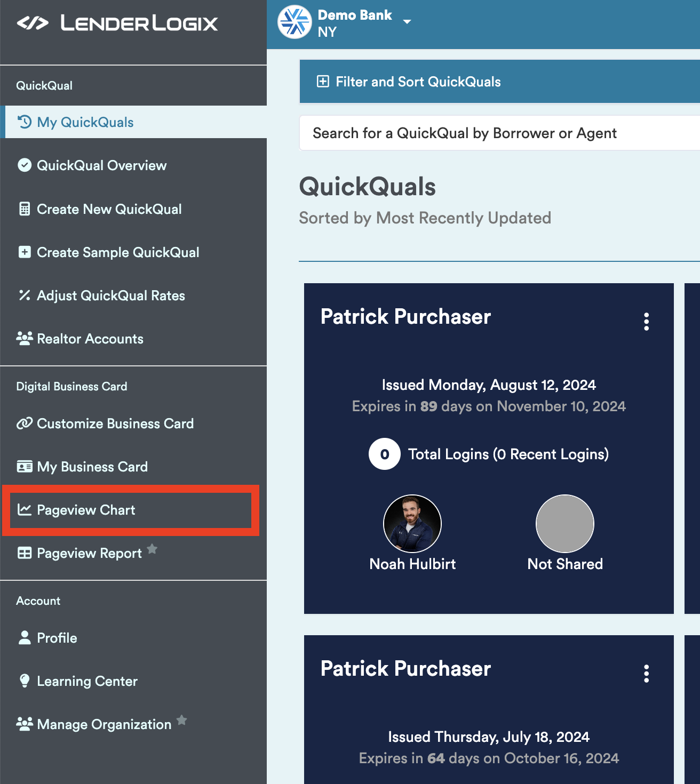The width and height of the screenshot is (700, 784).
Task: Click 'Issued Thursday, July 18, 2024' text
Action: coord(489,737)
